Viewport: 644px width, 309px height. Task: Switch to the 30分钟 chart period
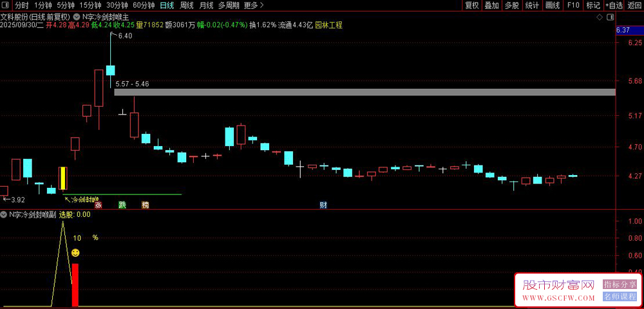tap(117, 5)
